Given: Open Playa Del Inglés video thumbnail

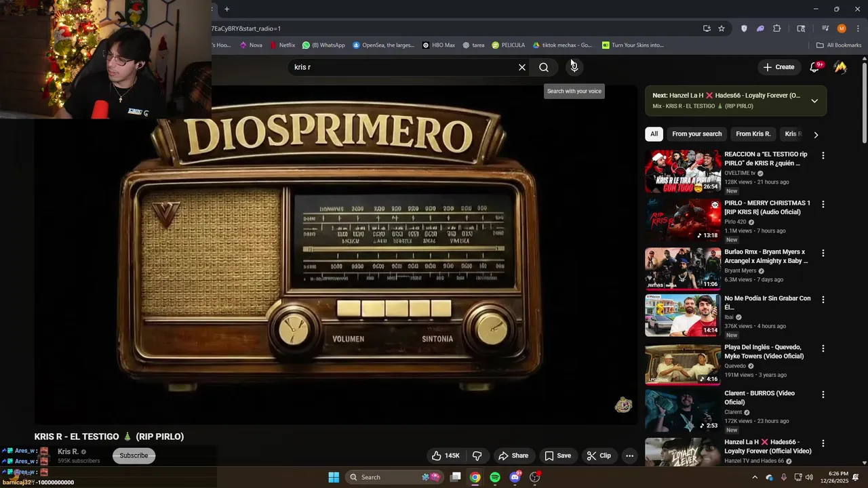Looking at the screenshot, I should point(683,364).
